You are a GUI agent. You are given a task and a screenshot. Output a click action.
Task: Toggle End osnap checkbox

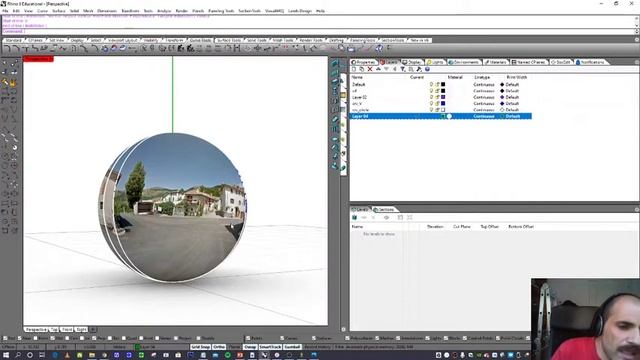tap(6, 338)
